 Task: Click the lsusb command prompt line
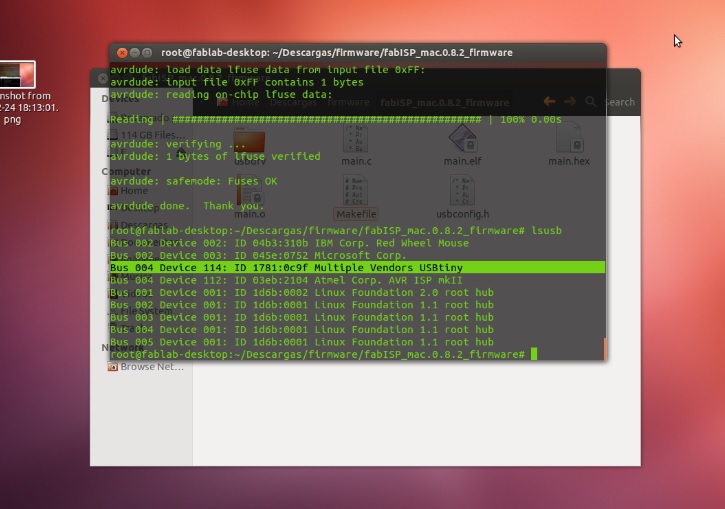(335, 230)
